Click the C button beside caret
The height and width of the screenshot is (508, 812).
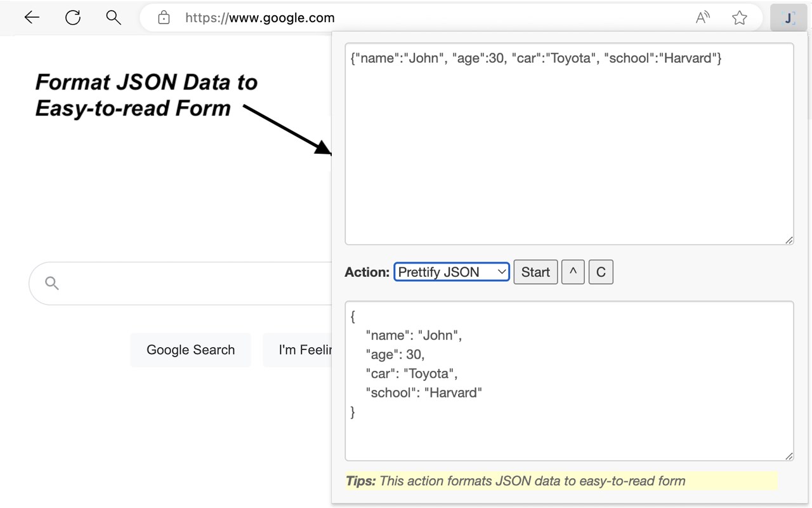click(x=601, y=272)
